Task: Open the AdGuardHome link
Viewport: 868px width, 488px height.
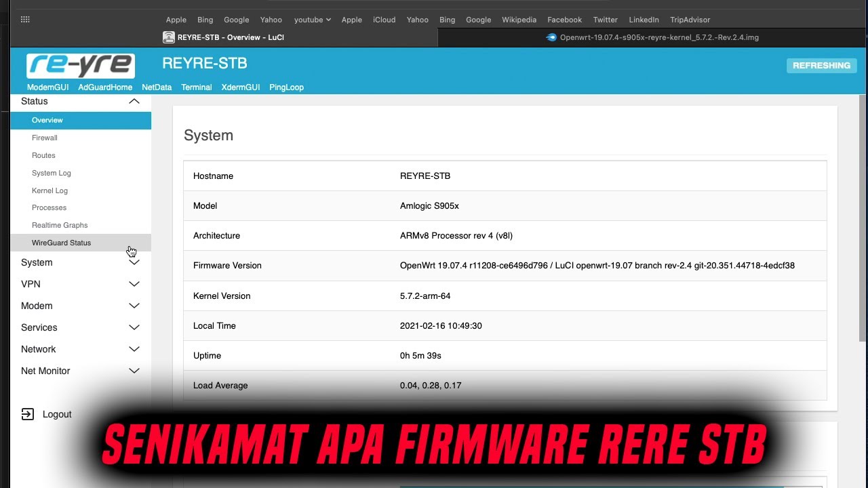Action: coord(105,87)
